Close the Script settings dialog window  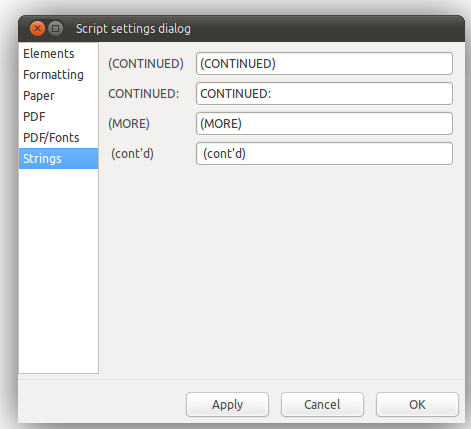[37, 29]
